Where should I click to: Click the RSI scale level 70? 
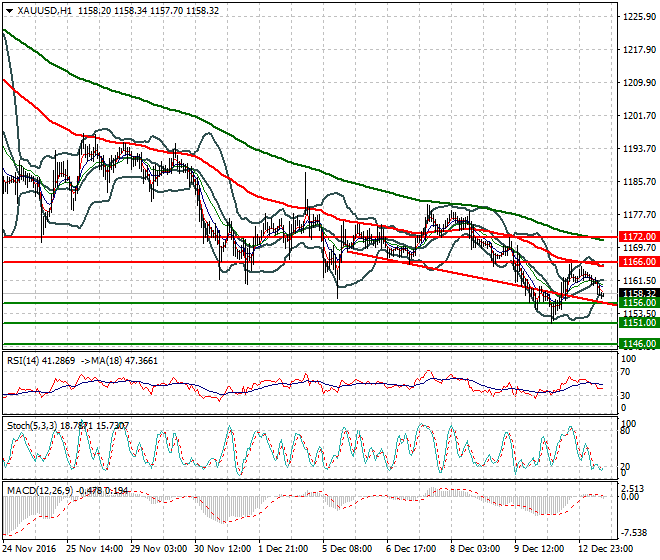(625, 371)
